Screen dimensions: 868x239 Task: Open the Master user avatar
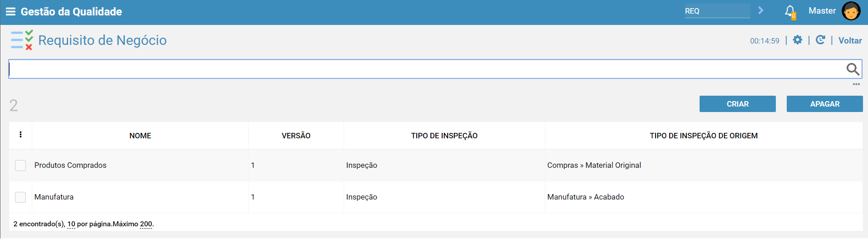tap(851, 11)
